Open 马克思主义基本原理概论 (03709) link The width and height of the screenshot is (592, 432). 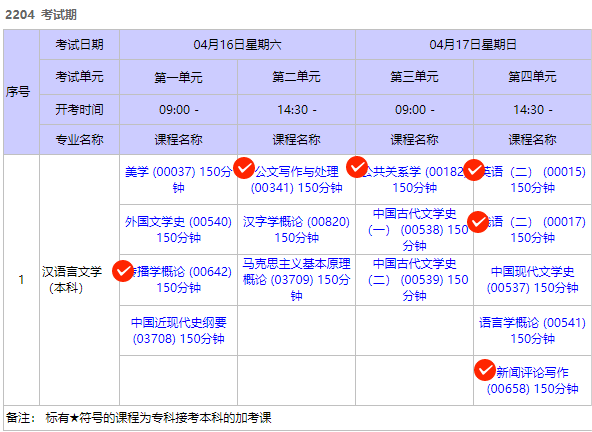point(296,279)
